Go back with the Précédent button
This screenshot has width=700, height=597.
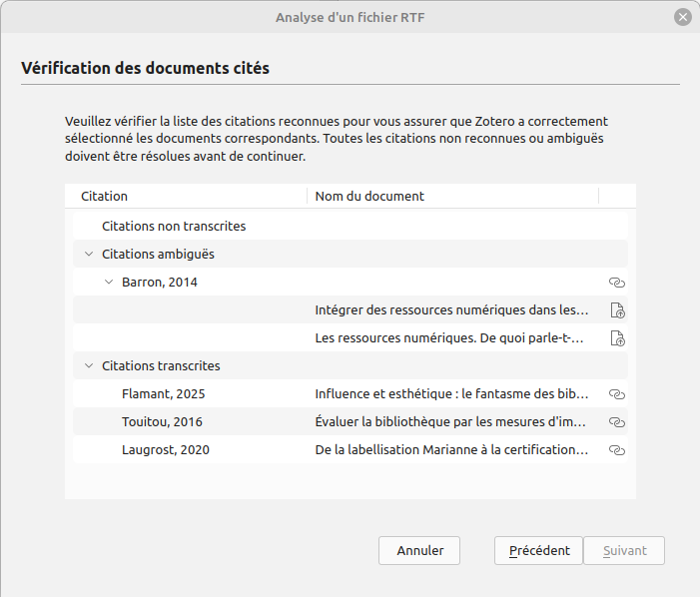(539, 551)
